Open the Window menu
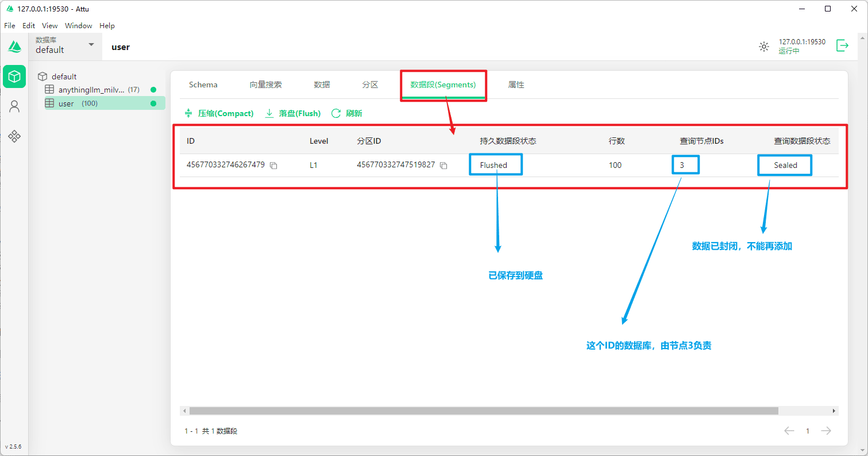The image size is (868, 456). (x=78, y=26)
